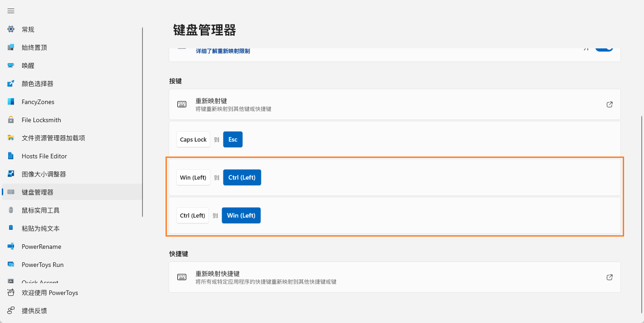Click the 唤醒 coffee cup icon

11,66
